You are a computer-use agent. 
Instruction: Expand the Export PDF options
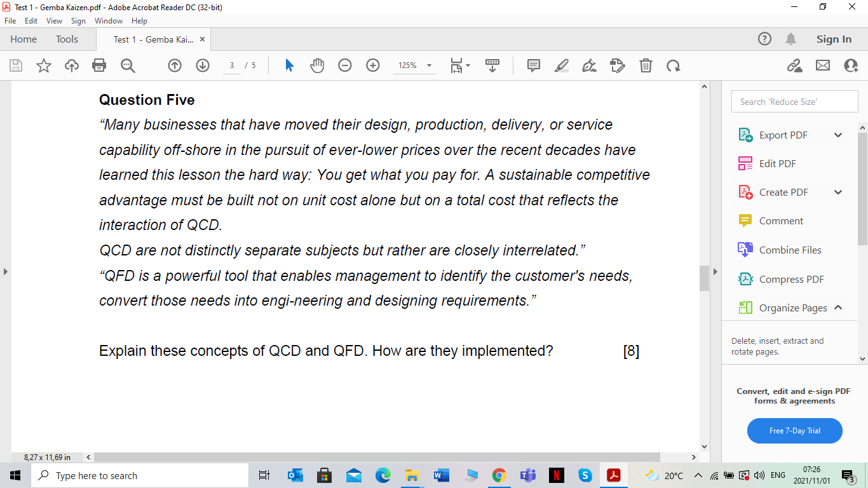(x=837, y=135)
